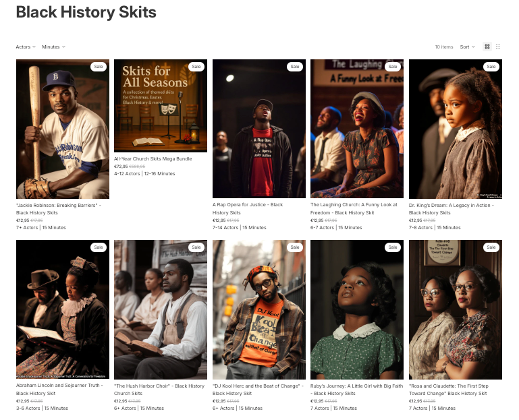The height and width of the screenshot is (420, 519).
Task: Expand the Minutes filter dropdown
Action: click(x=53, y=47)
